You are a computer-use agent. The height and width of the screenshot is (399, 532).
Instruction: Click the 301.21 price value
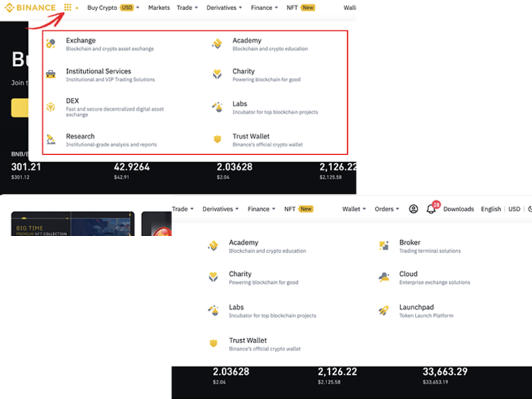(x=26, y=167)
